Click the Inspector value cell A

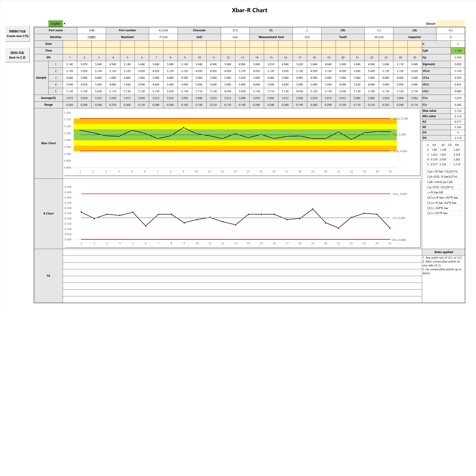[451, 37]
